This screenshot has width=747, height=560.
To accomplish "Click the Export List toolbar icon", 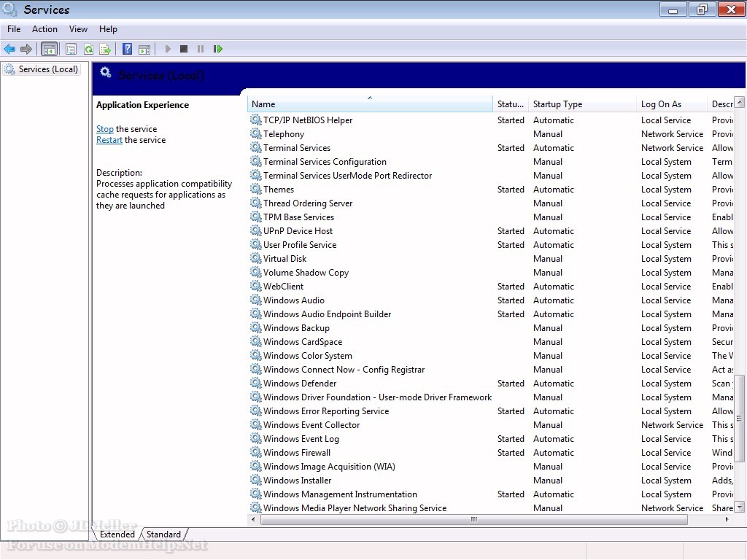I will pos(105,49).
